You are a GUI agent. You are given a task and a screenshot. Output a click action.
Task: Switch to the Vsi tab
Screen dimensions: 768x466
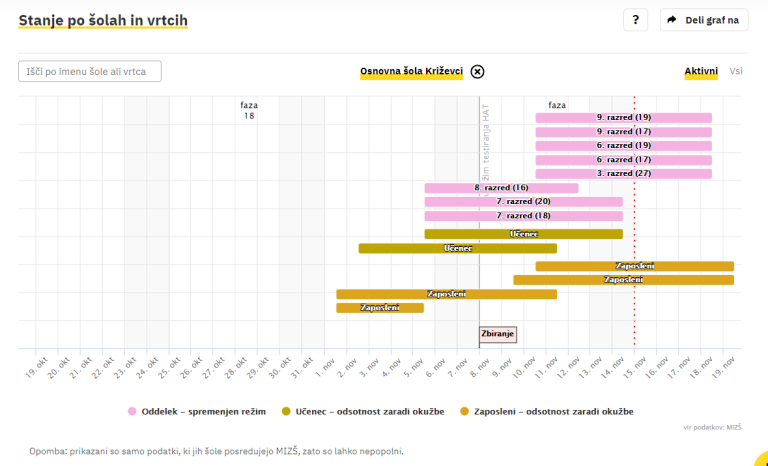736,71
